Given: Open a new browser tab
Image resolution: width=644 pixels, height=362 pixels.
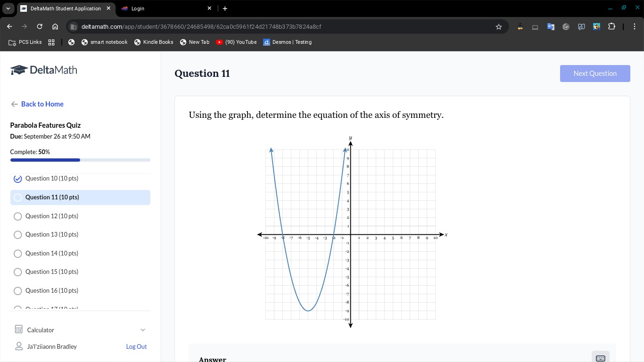Looking at the screenshot, I should tap(225, 8).
